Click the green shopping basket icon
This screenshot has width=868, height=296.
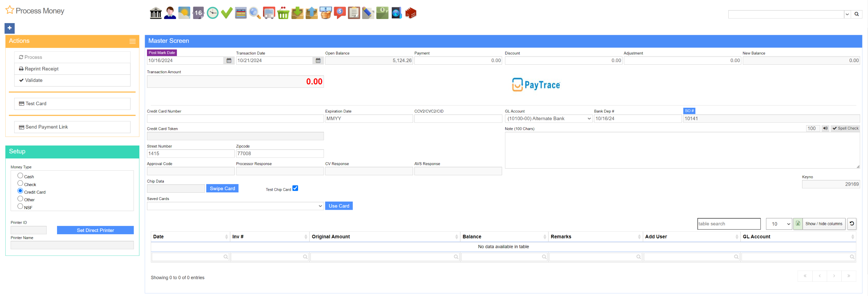[x=283, y=13]
